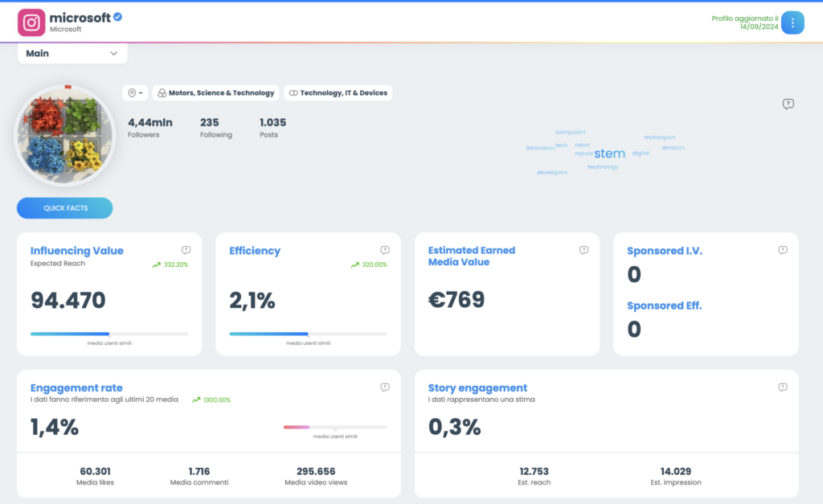Click the location pin tag
This screenshot has width=823, height=504.
click(135, 93)
